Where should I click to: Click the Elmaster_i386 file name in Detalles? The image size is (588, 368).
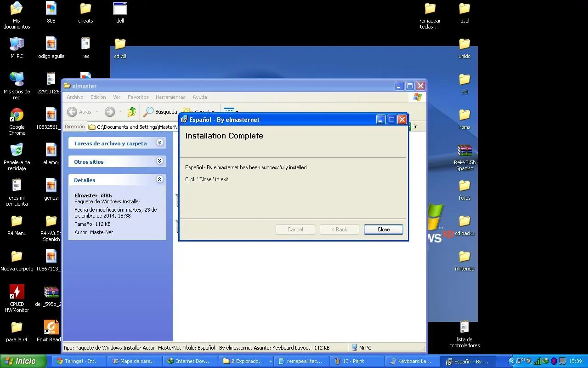pos(93,195)
